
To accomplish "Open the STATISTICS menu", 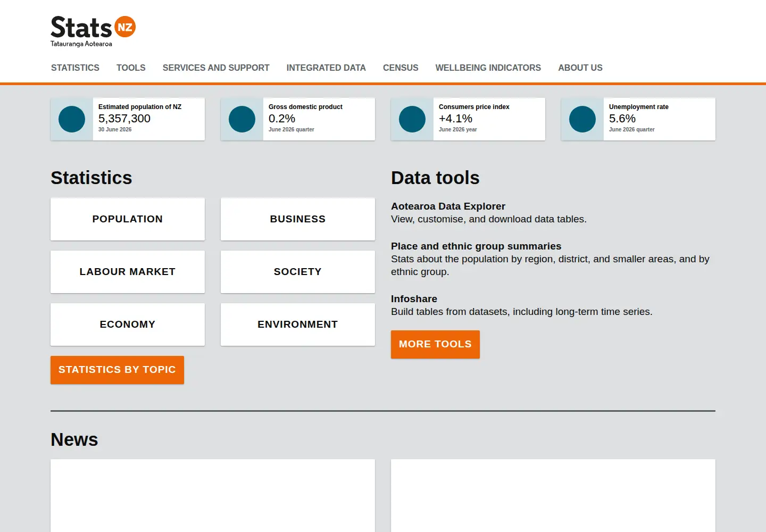I will click(x=75, y=68).
